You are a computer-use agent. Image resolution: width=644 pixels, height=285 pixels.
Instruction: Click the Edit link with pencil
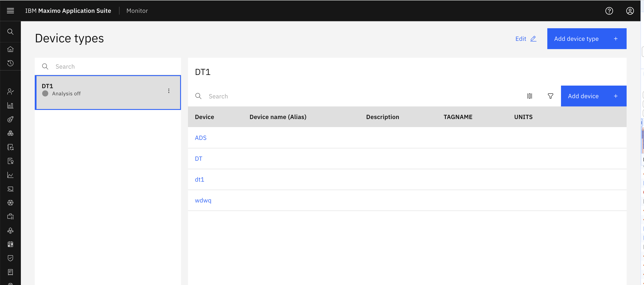click(x=526, y=39)
